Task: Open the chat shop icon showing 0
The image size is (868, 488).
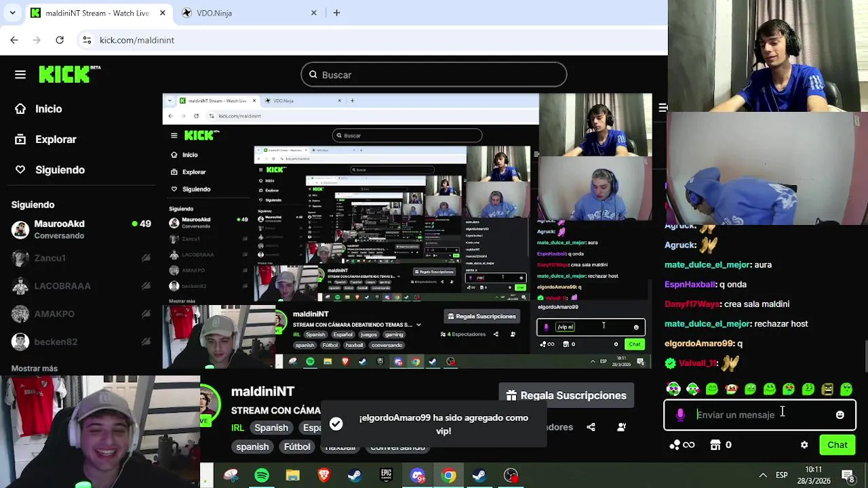Action: (720, 445)
